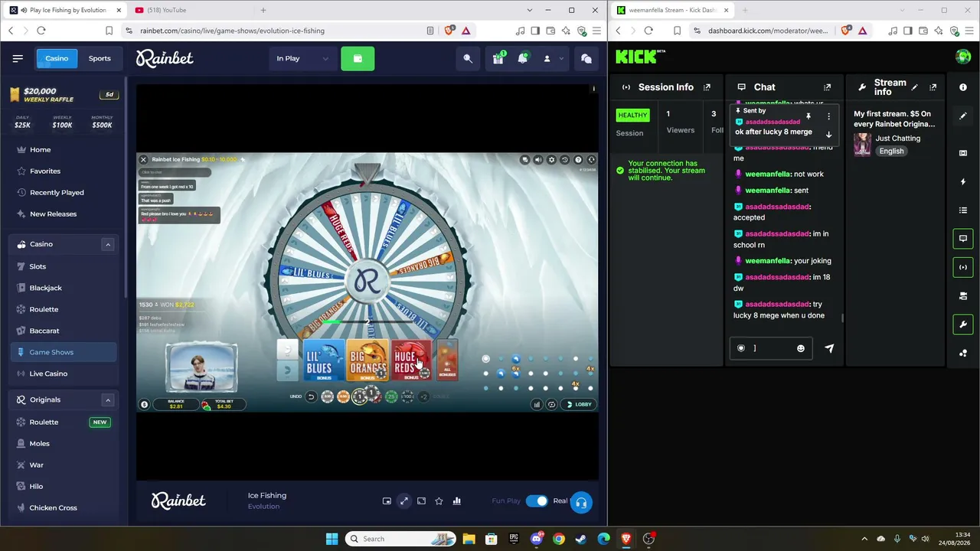Collapse the Originals sidebar section
Viewport: 980px width, 551px height.
click(108, 399)
